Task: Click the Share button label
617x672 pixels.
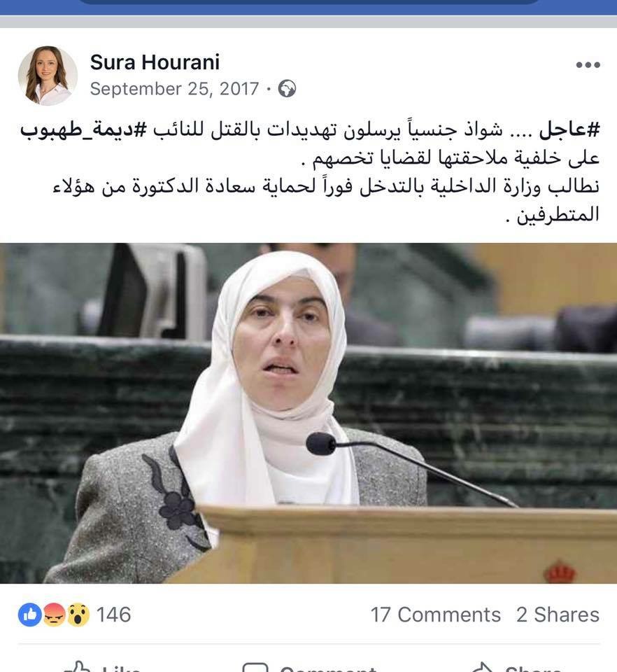Action: (x=532, y=668)
